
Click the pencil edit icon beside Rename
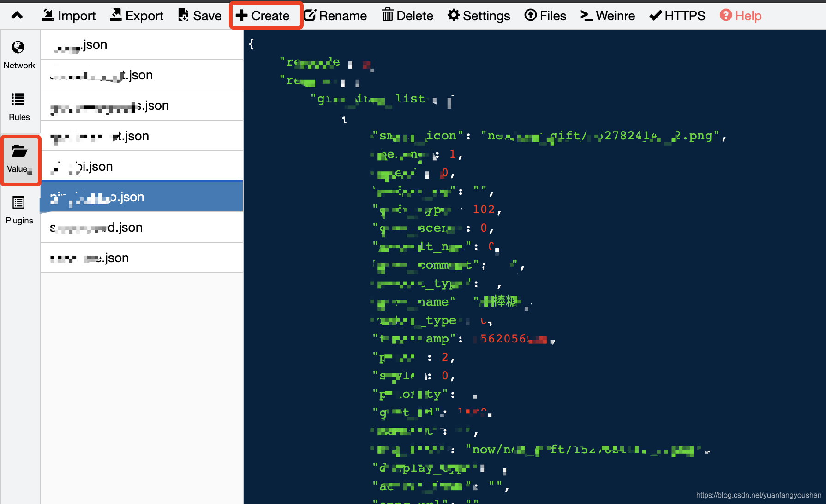click(x=310, y=15)
